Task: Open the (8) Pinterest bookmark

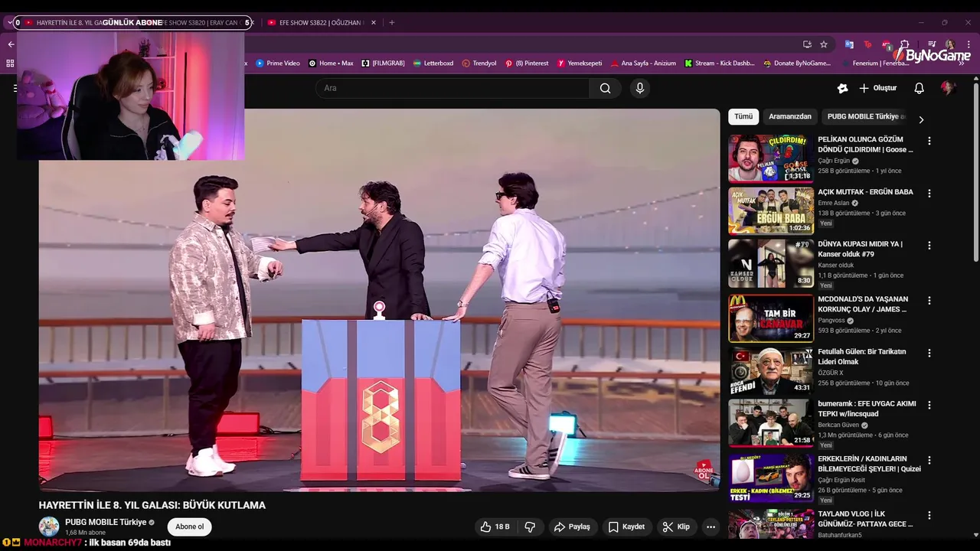Action: pos(527,64)
